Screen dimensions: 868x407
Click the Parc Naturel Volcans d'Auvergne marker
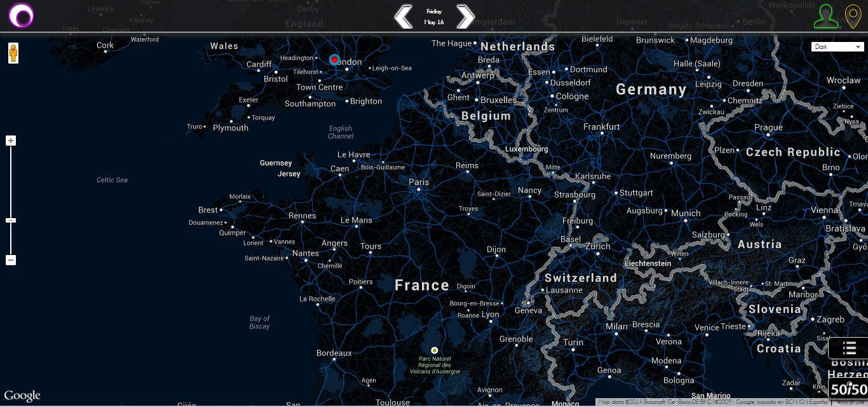[x=435, y=350]
